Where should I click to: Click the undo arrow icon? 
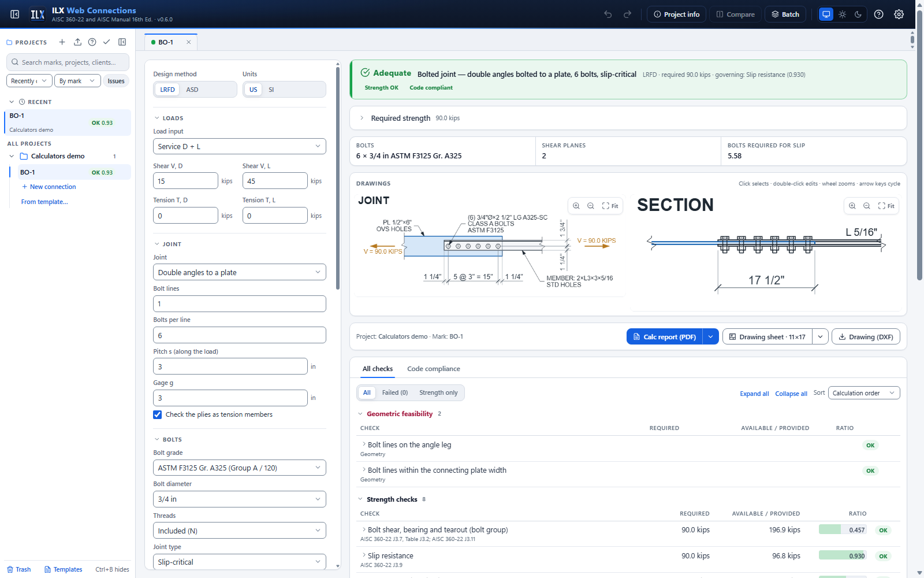608,14
